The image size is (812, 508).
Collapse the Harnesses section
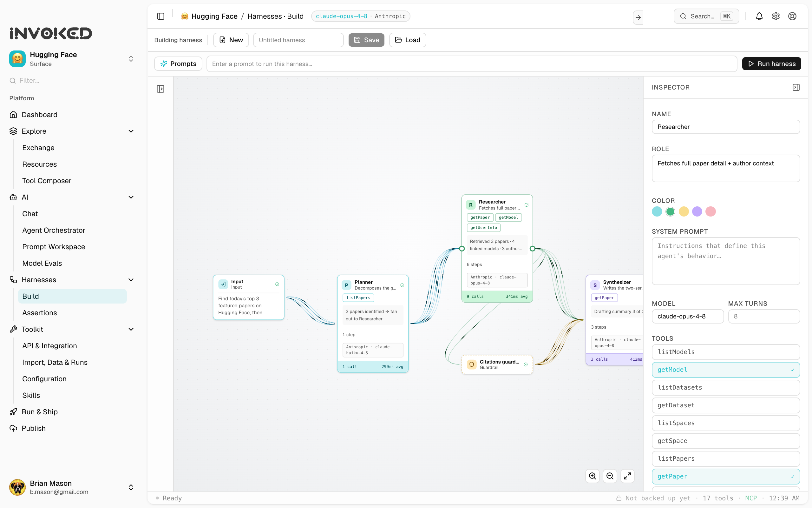point(131,279)
